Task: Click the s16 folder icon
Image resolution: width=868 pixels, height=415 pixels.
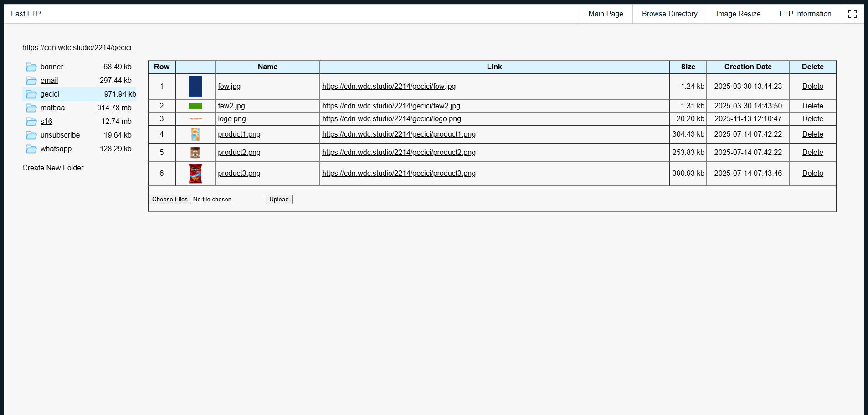Action: click(31, 122)
